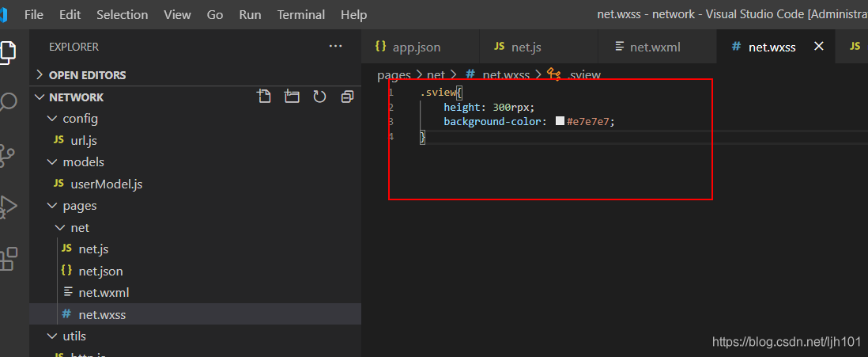Open the Run menu

pyautogui.click(x=251, y=15)
